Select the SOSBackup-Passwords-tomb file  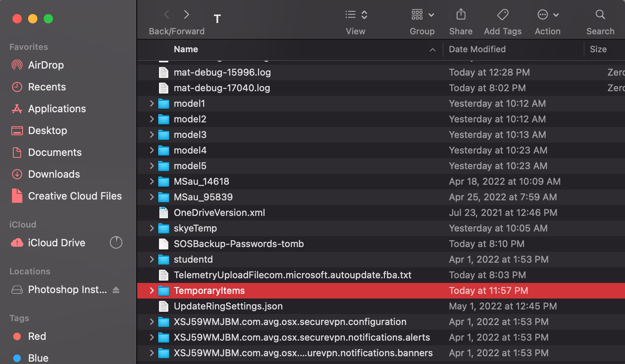click(238, 244)
